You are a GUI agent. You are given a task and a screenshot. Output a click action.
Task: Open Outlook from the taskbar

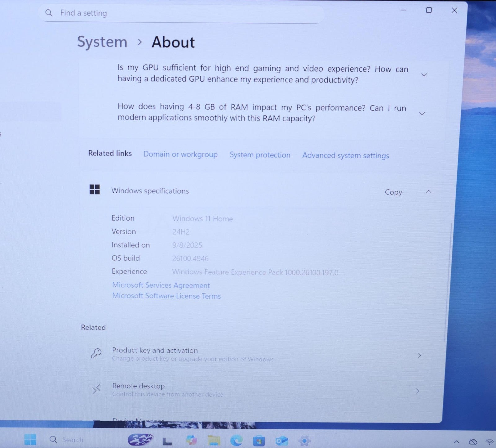pos(281,441)
